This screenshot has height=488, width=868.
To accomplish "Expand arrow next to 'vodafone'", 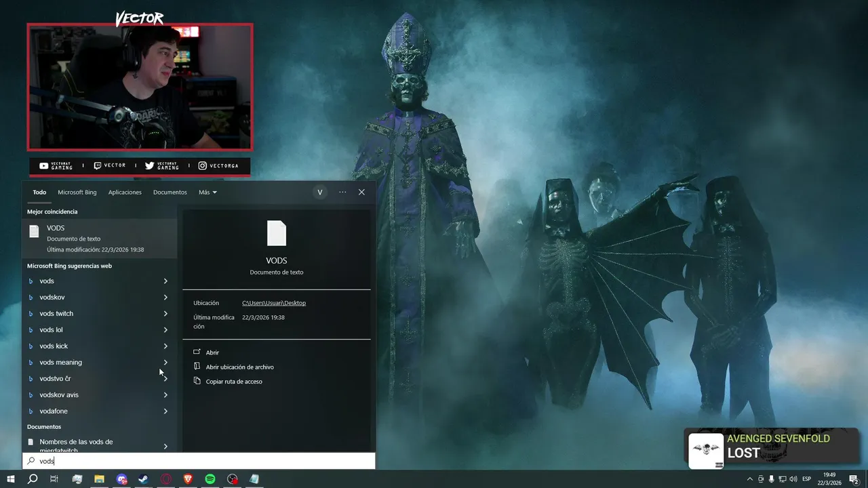I will [x=165, y=411].
